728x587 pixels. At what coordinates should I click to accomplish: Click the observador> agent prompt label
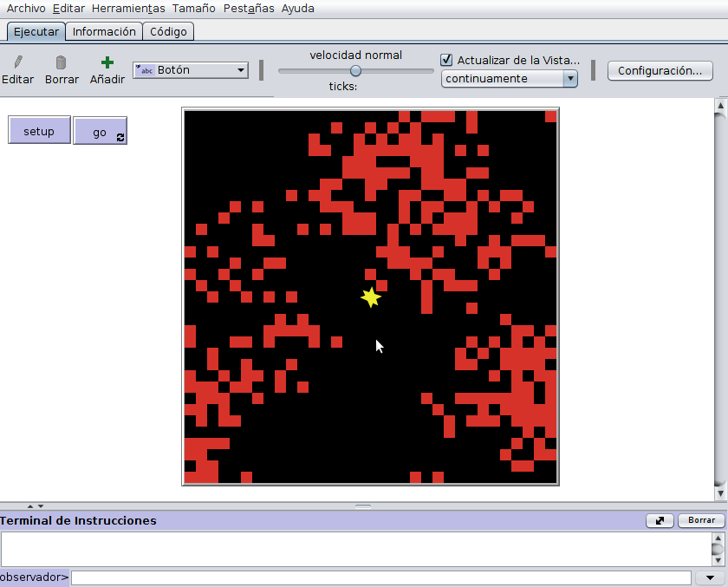[35, 577]
